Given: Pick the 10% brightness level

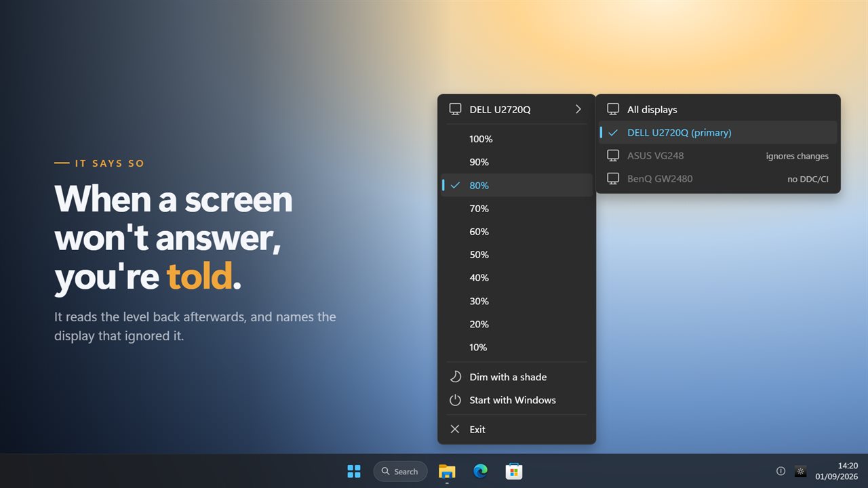Looking at the screenshot, I should click(517, 347).
